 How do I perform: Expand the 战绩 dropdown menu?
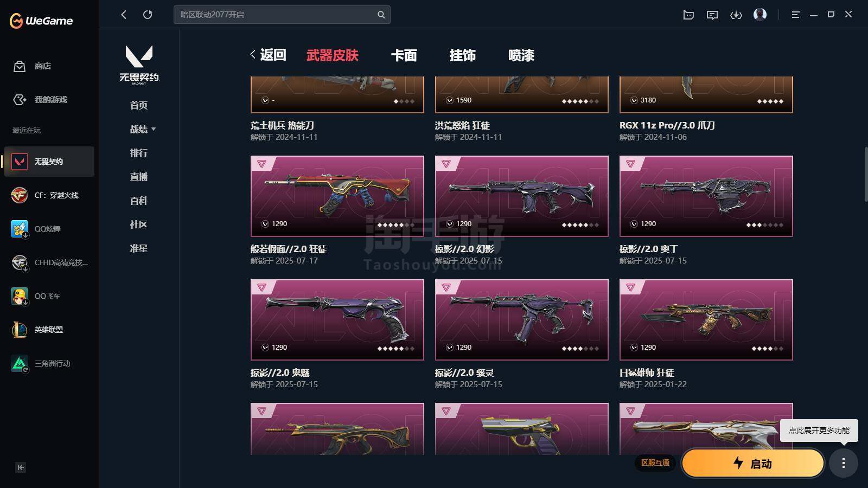tap(143, 129)
